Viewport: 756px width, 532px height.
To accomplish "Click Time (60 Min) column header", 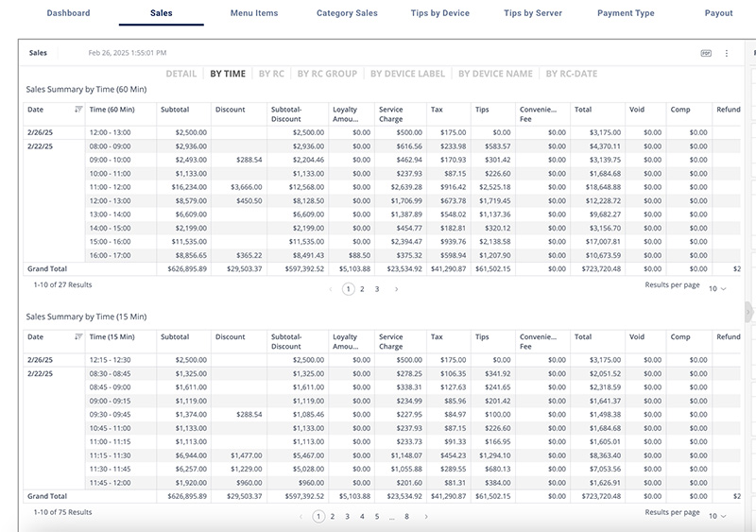I will [x=112, y=110].
